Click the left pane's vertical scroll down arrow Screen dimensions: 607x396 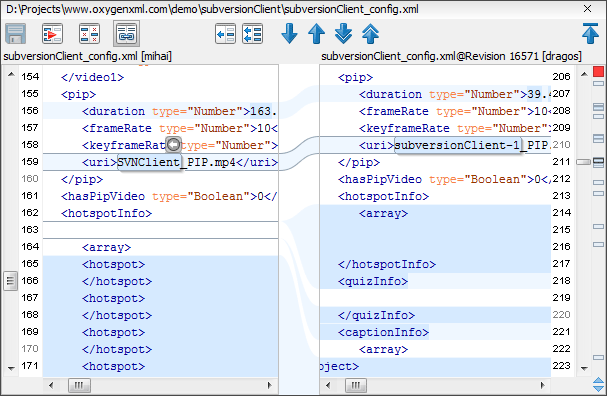pos(11,369)
